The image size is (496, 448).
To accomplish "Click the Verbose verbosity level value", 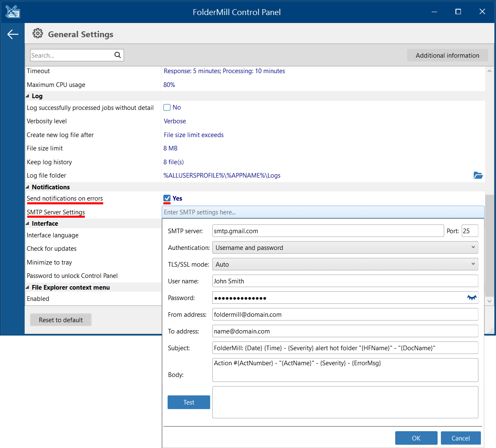I will 175,121.
